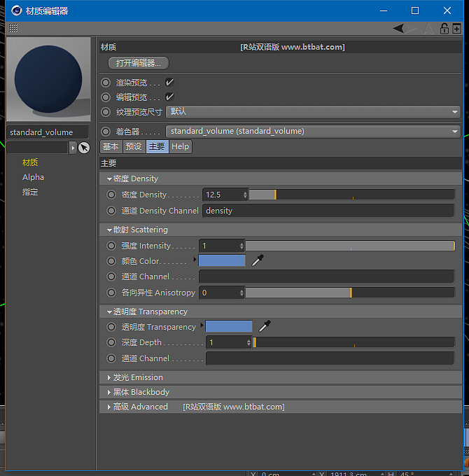469x476 pixels.
Task: Collapse the 散射 Scattering section
Action: click(x=110, y=230)
